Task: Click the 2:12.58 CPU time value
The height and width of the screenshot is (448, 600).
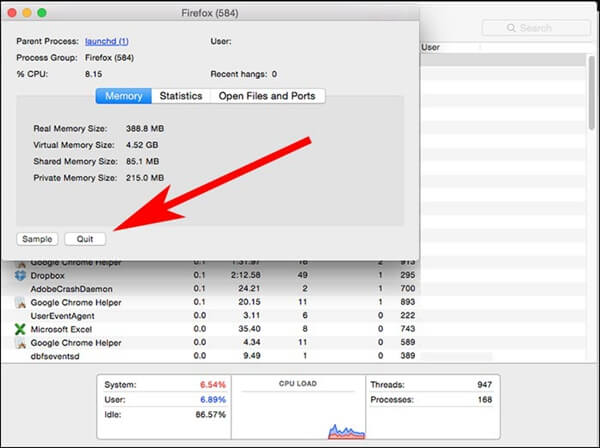Action: tap(246, 275)
